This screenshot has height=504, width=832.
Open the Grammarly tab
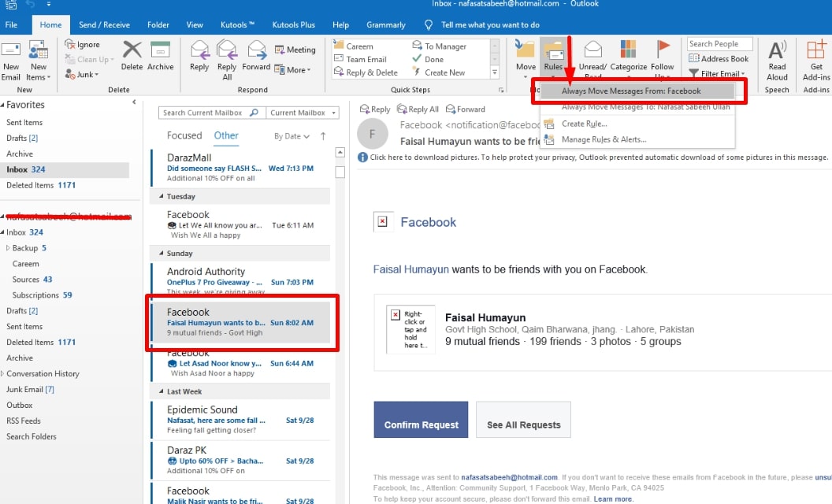(386, 25)
